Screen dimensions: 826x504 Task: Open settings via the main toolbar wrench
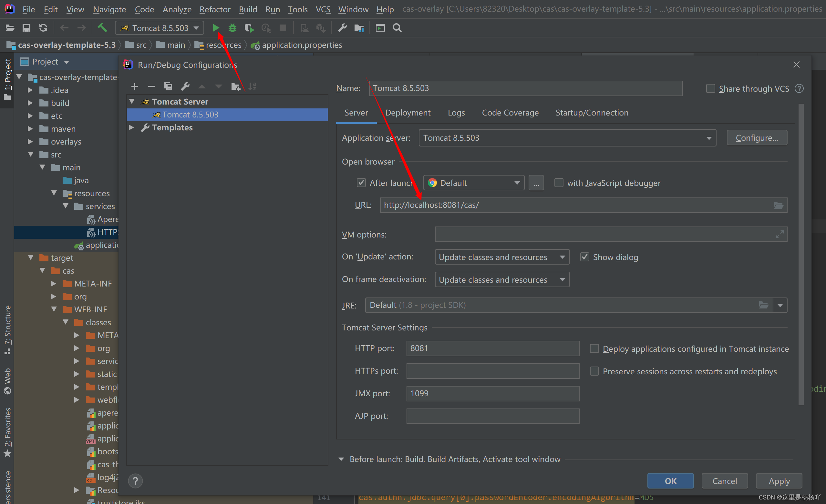[x=342, y=28]
